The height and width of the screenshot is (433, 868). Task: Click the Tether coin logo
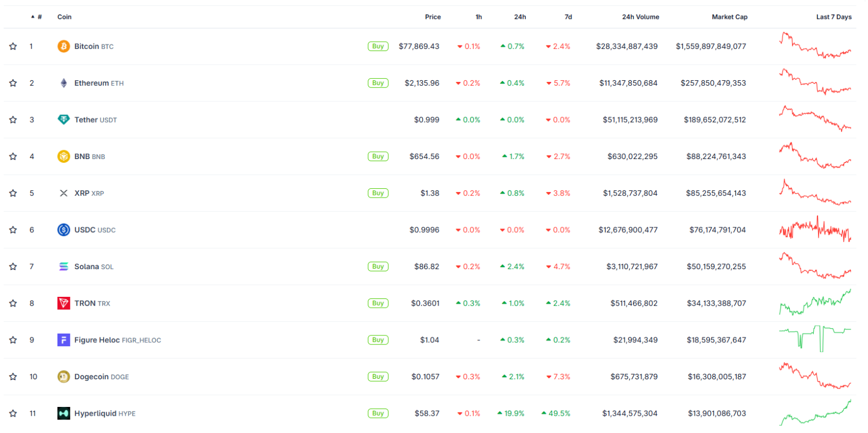coord(63,120)
